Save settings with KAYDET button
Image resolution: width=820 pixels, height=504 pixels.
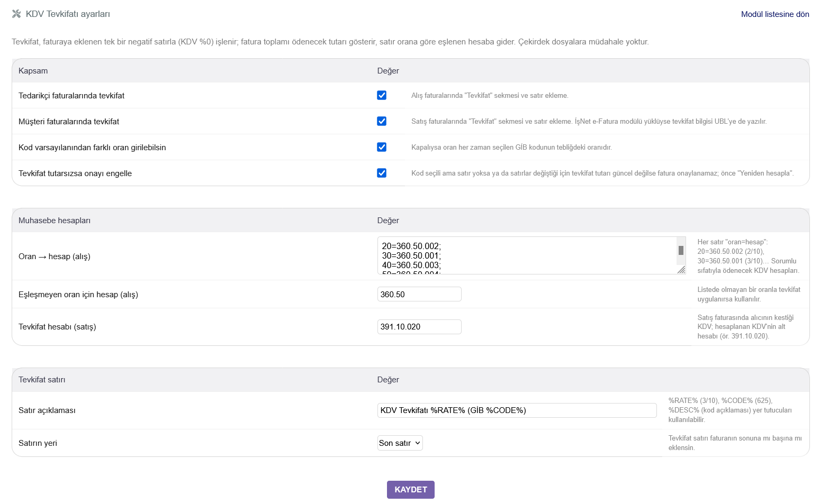pos(411,490)
